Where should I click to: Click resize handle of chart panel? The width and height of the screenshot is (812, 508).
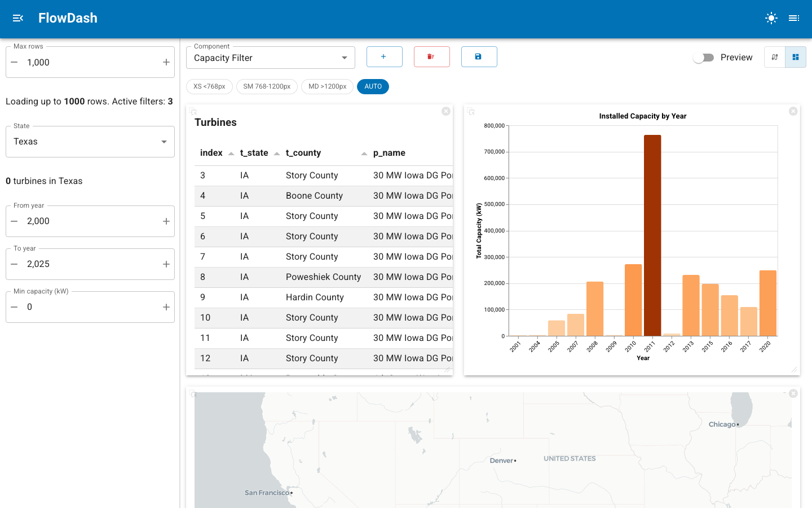click(794, 370)
